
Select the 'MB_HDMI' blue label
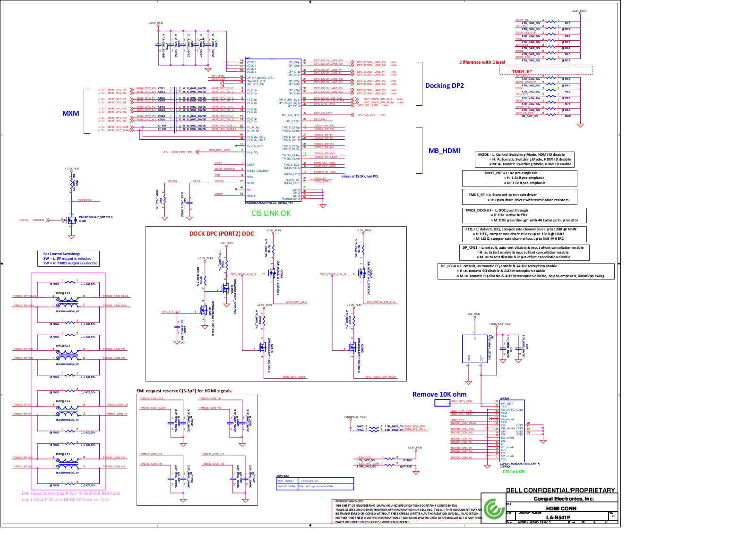pos(444,151)
